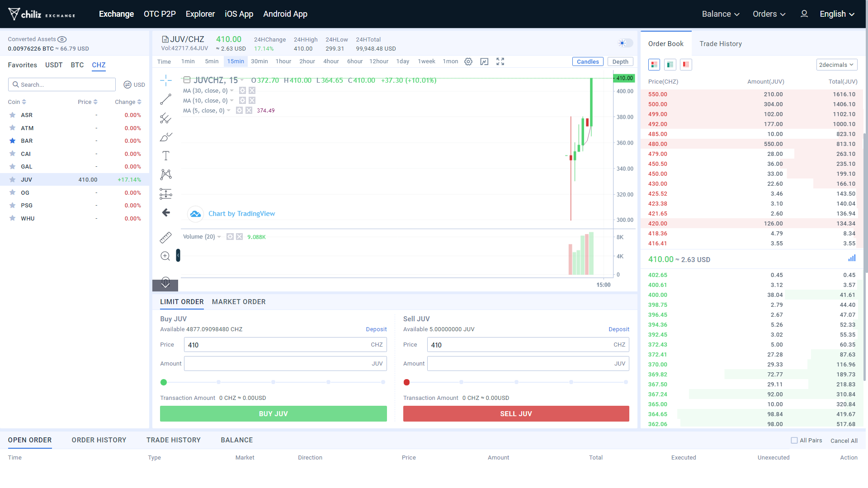Screen dimensions: 868x488
Task: Remove the Volume indicator
Action: click(240, 237)
